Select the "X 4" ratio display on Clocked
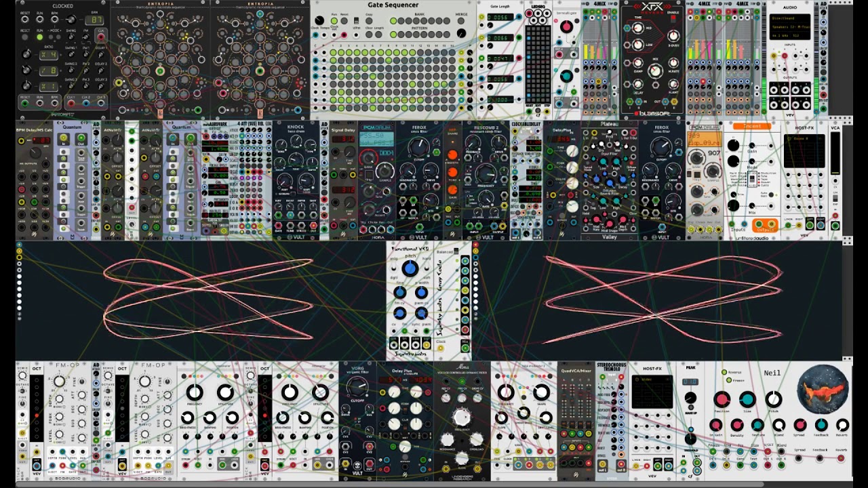This screenshot has width=868, height=488. click(x=48, y=54)
